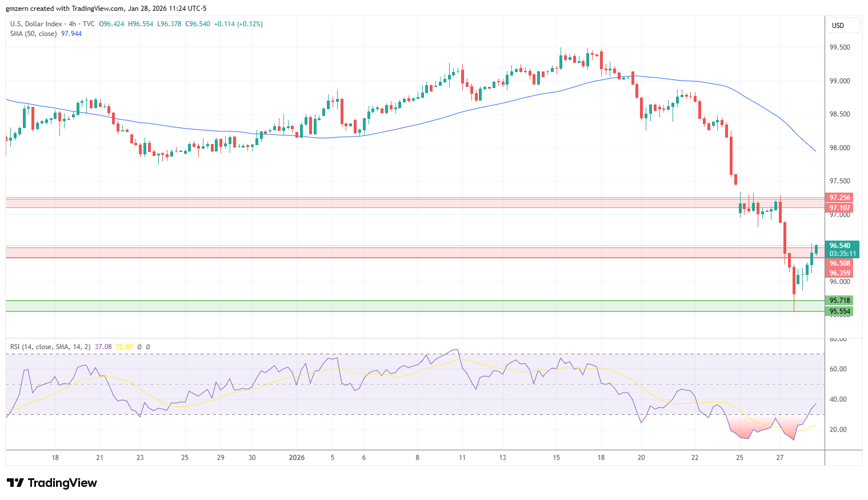Click the date axis label 27
Image resolution: width=868 pixels, height=500 pixels.
[780, 458]
